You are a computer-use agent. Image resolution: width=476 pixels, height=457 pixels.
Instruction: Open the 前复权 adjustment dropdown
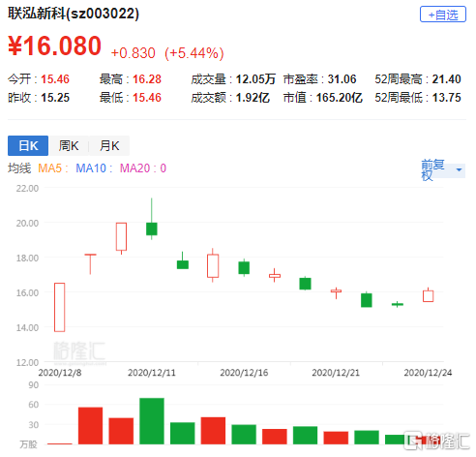pyautogui.click(x=443, y=169)
